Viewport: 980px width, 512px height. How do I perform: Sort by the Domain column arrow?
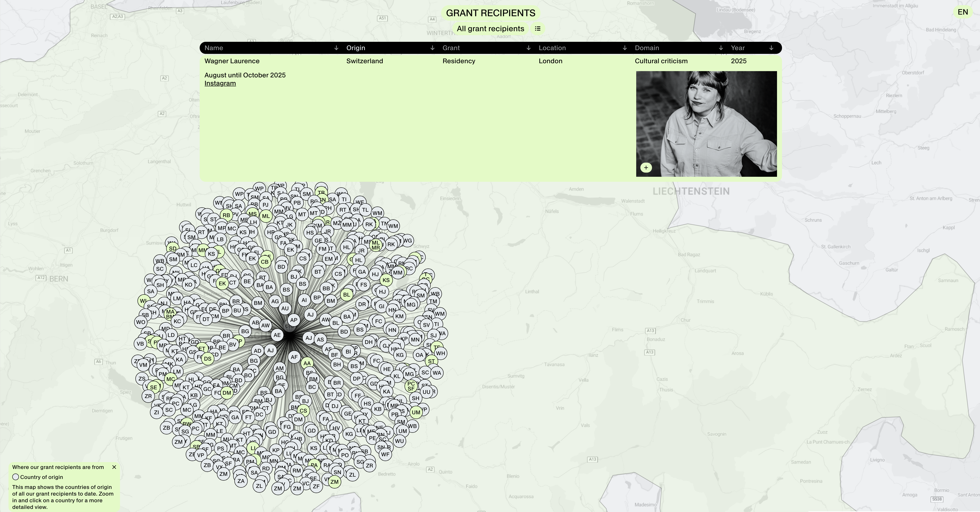point(720,48)
